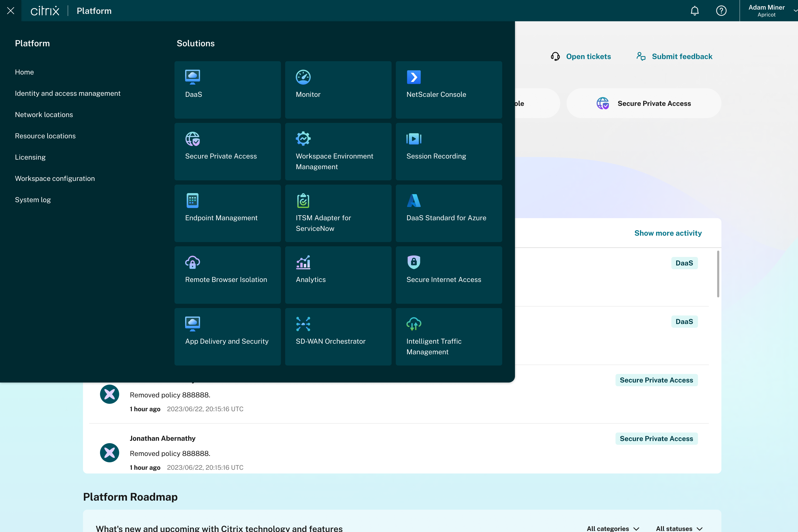Open System log
798x532 pixels.
pos(32,200)
